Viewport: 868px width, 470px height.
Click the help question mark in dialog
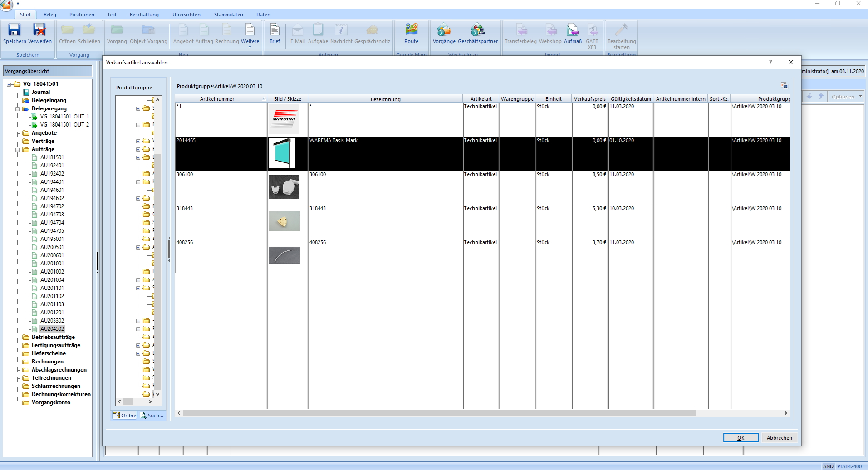pyautogui.click(x=770, y=62)
